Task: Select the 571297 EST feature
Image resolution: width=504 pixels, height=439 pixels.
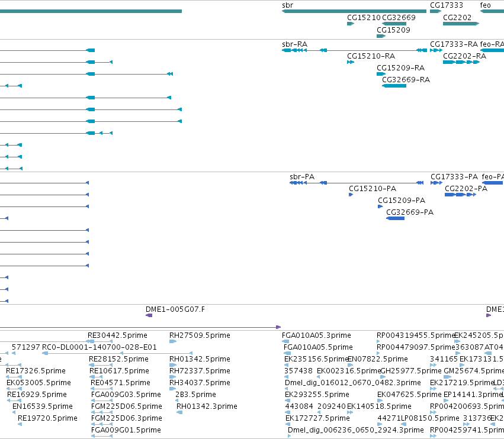Action: (x=14, y=353)
